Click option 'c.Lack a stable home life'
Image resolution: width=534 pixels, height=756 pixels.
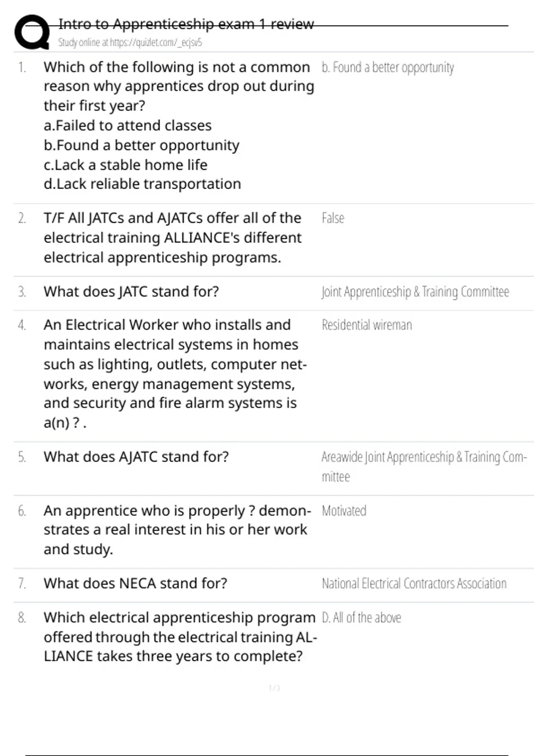[x=125, y=165]
